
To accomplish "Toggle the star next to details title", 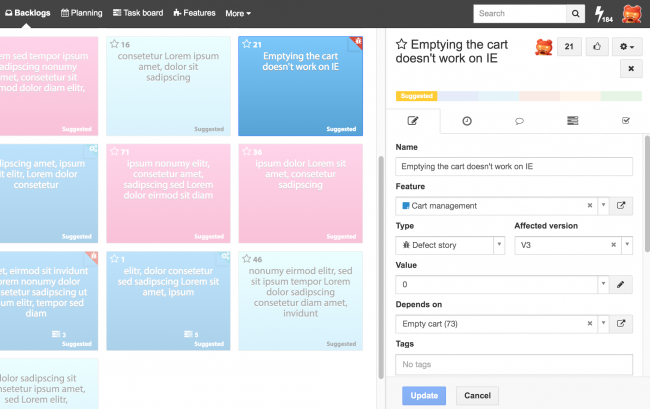I will (401, 44).
